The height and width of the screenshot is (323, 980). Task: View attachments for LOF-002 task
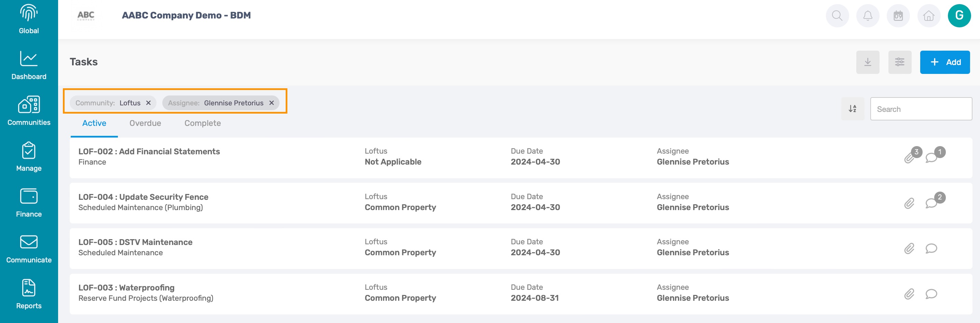click(x=910, y=157)
